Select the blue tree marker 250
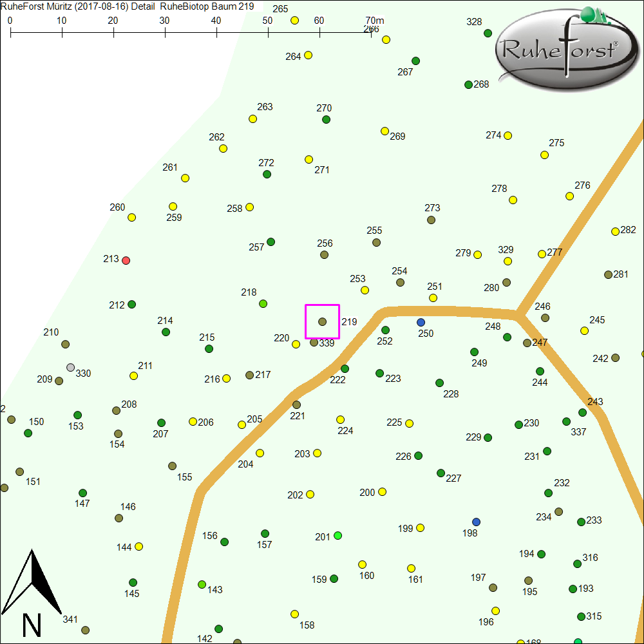 [x=421, y=322]
